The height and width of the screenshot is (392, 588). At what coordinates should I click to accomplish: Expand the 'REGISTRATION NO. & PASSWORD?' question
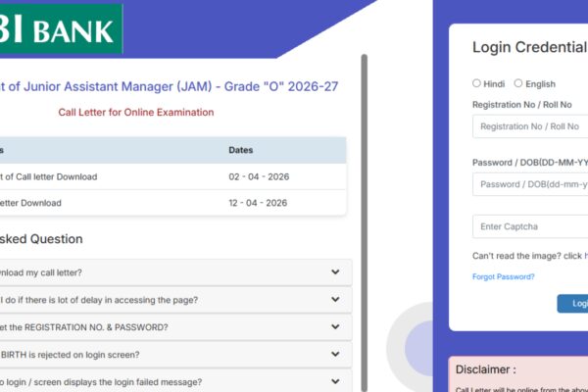[x=175, y=327]
